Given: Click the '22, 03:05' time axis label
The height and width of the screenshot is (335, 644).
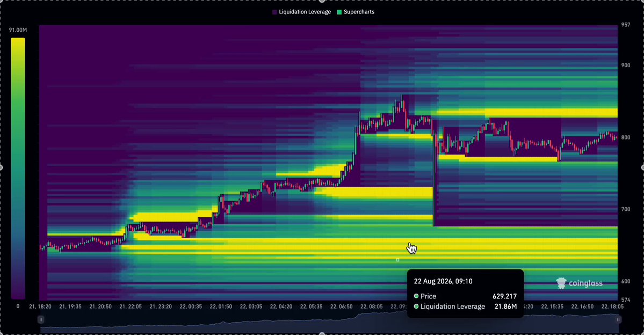Looking at the screenshot, I should [251, 307].
